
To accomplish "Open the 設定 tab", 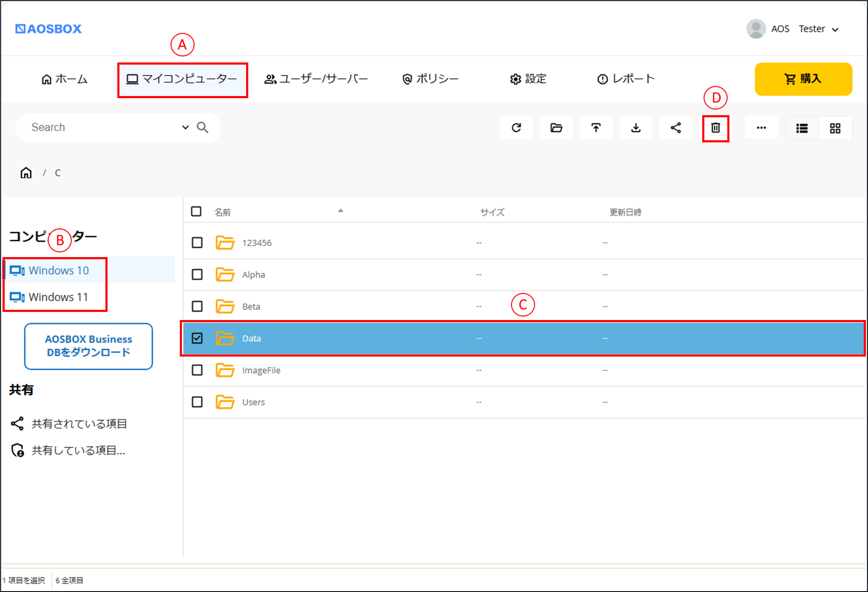I will [528, 79].
